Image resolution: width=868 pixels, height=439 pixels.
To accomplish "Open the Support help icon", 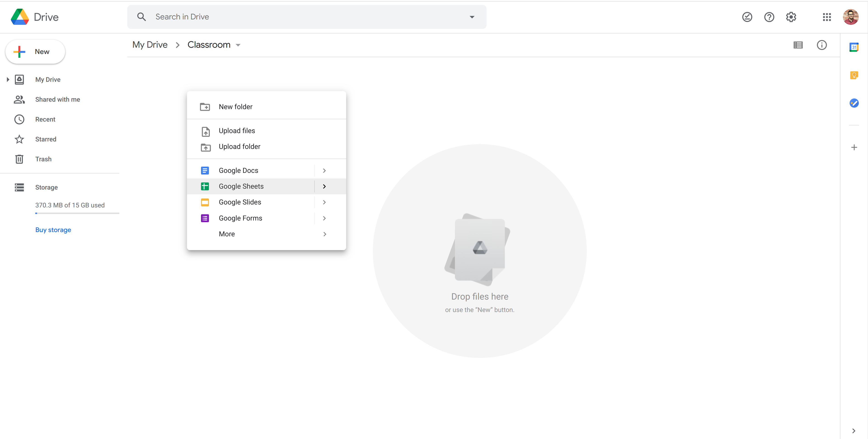I will [x=769, y=17].
